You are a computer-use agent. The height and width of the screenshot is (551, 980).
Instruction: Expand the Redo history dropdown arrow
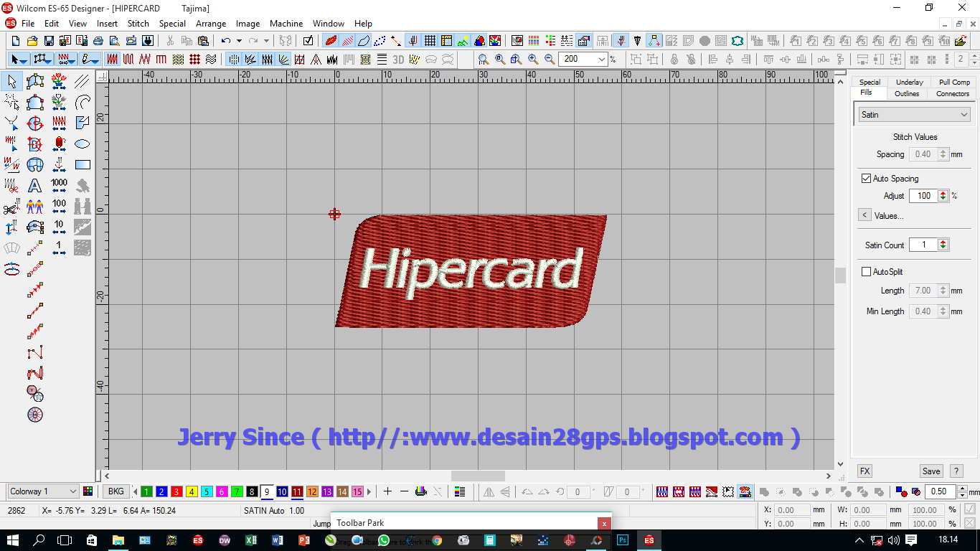coord(266,41)
